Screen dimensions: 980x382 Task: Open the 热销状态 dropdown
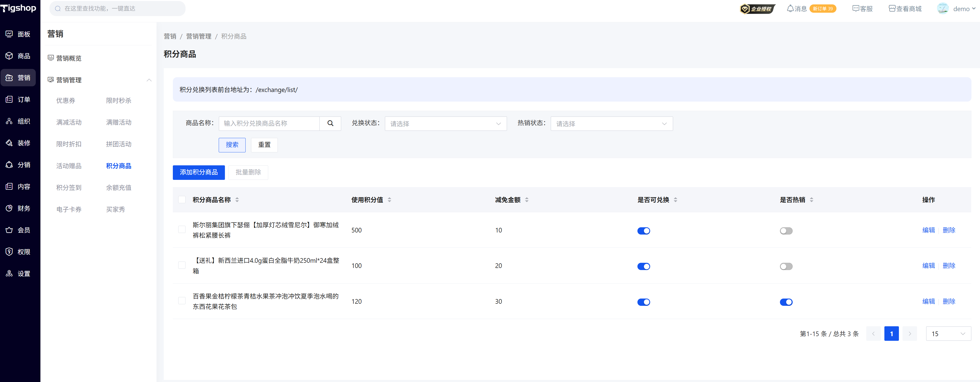611,124
